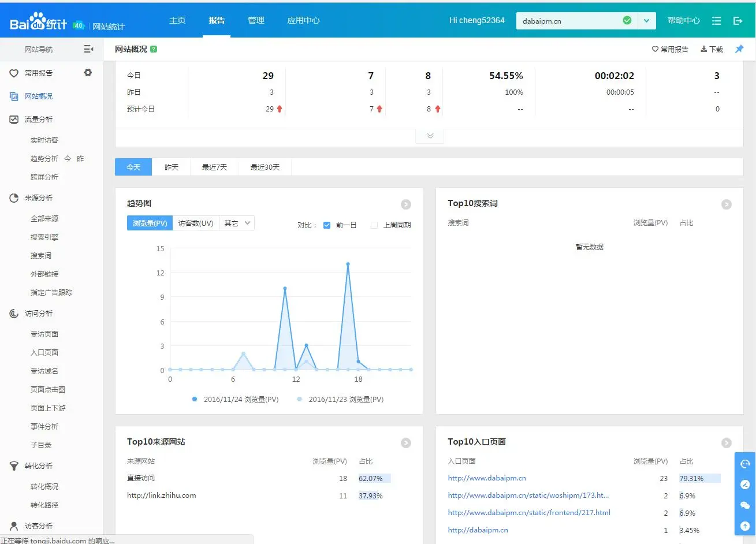Click the list menu icon in top bar

tap(716, 21)
